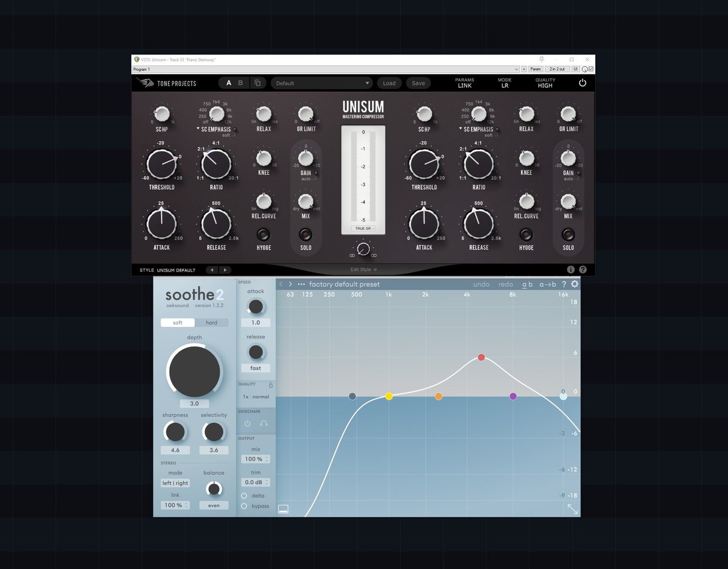Screen dimensions: 728x569
Task: Open the Unisum Default preset dropdown
Action: click(x=322, y=83)
